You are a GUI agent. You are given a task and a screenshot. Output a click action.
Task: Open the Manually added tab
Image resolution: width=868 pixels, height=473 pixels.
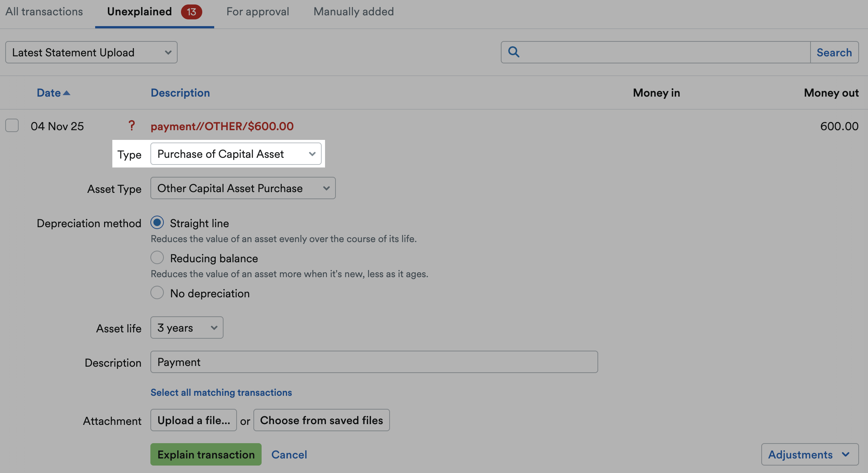(353, 12)
